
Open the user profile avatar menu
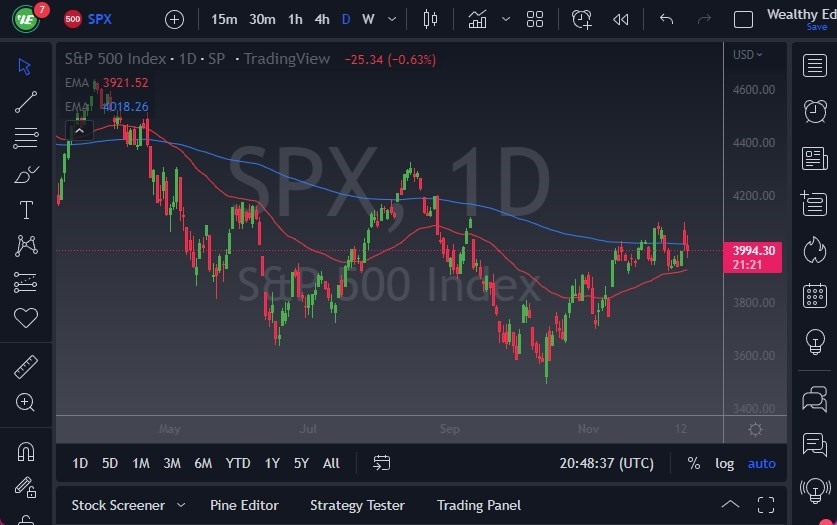pyautogui.click(x=26, y=19)
